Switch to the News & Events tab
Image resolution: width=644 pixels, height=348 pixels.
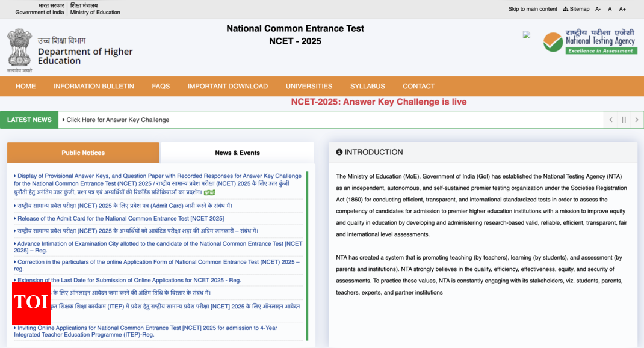click(x=237, y=153)
